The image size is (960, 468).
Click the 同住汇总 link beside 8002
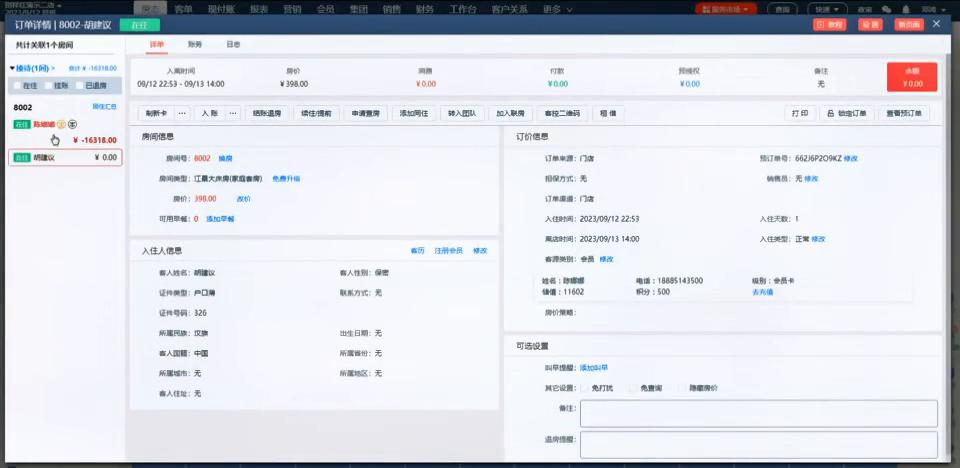[104, 107]
